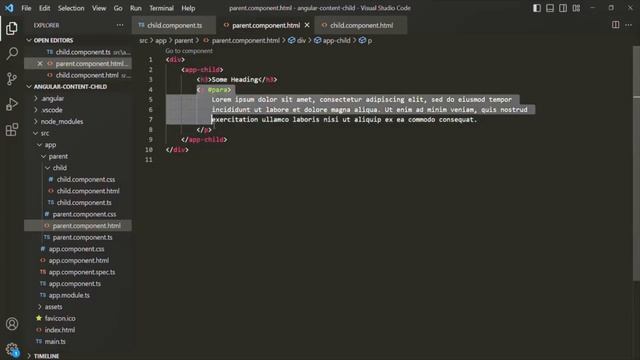The height and width of the screenshot is (360, 640).
Task: Open the Explorer view in activity bar
Action: pos(12,28)
